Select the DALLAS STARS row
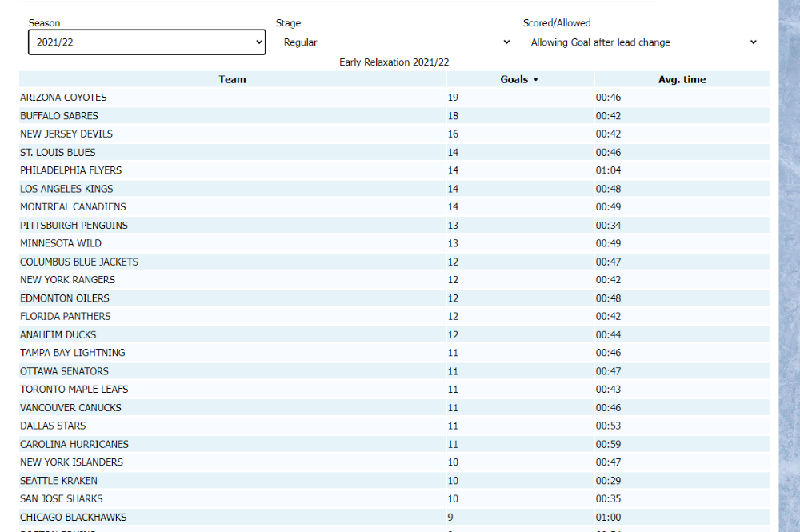Viewport: 800px width, 532px height. tap(394, 426)
